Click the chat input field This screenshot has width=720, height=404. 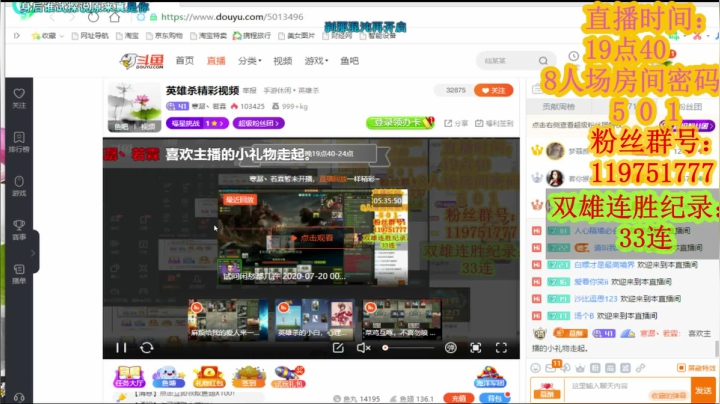(x=627, y=390)
